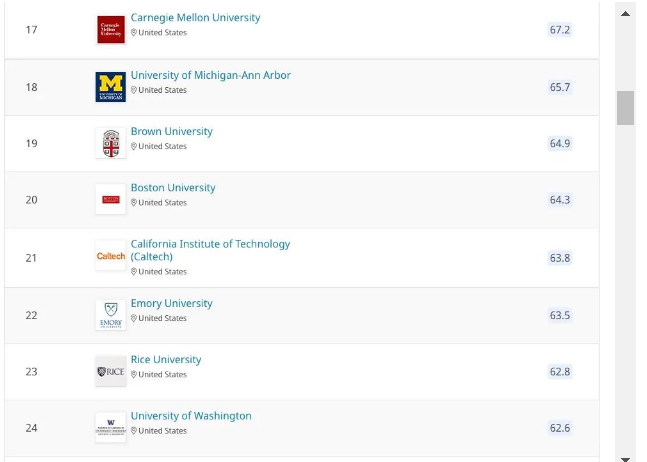Click the scrollbar down arrow
Viewport: 647px width, 462px height.
(625, 459)
